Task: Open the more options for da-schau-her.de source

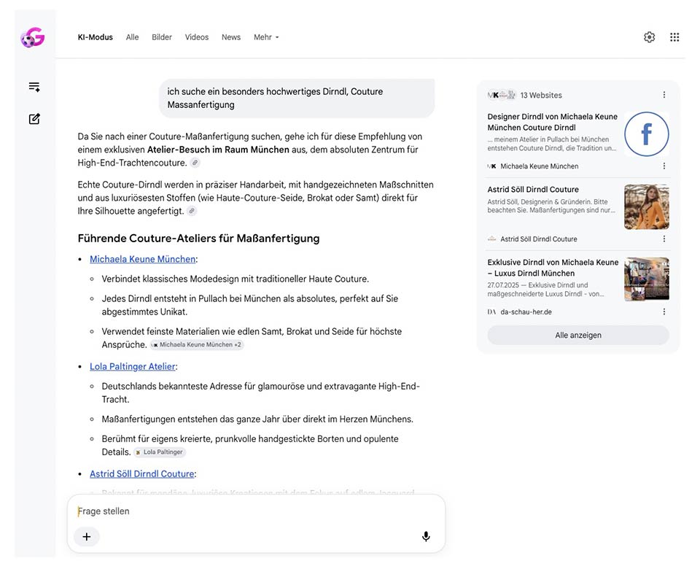Action: tap(664, 312)
